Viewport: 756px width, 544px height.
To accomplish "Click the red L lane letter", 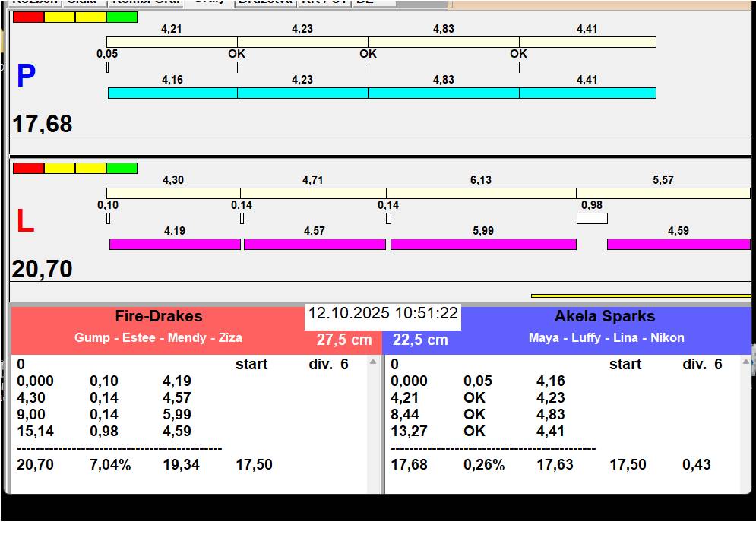I will click(25, 222).
